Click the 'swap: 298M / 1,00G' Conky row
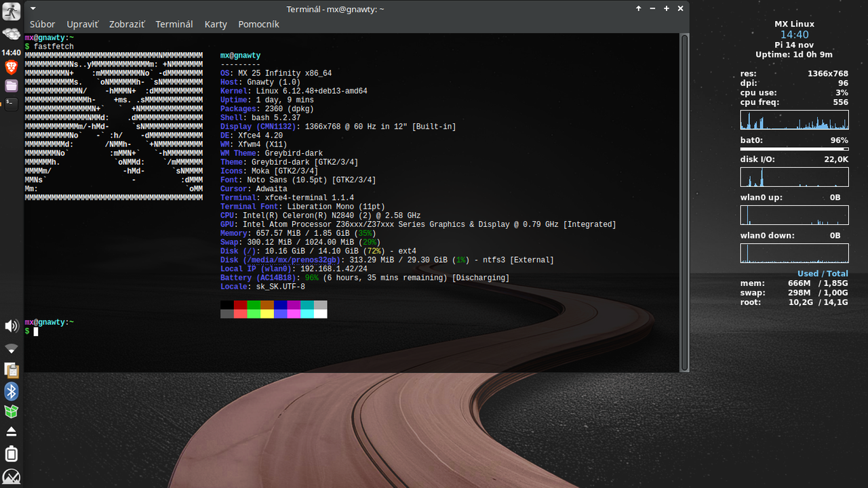The image size is (868, 488). pyautogui.click(x=794, y=293)
